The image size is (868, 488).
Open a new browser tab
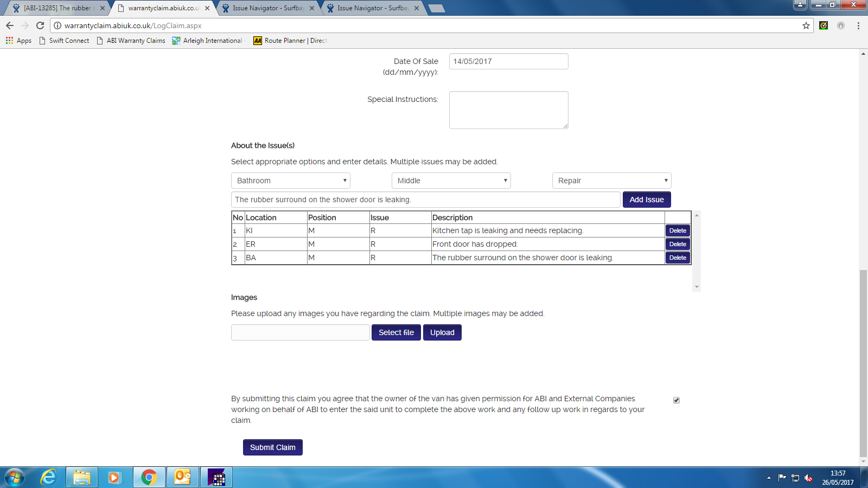(x=436, y=8)
